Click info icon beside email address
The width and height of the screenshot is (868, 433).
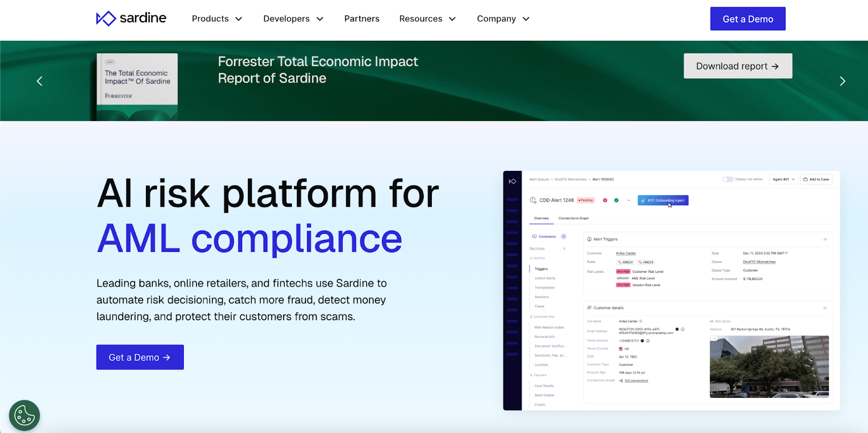682,329
